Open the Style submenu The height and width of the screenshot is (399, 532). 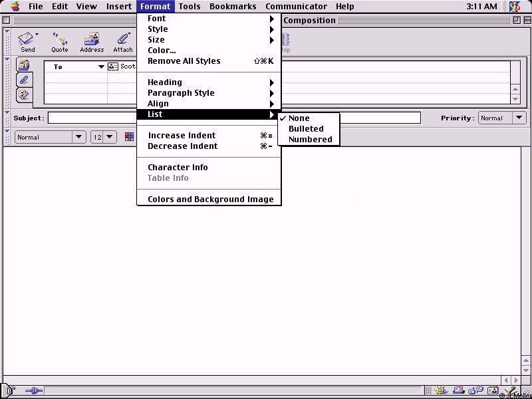tap(209, 29)
